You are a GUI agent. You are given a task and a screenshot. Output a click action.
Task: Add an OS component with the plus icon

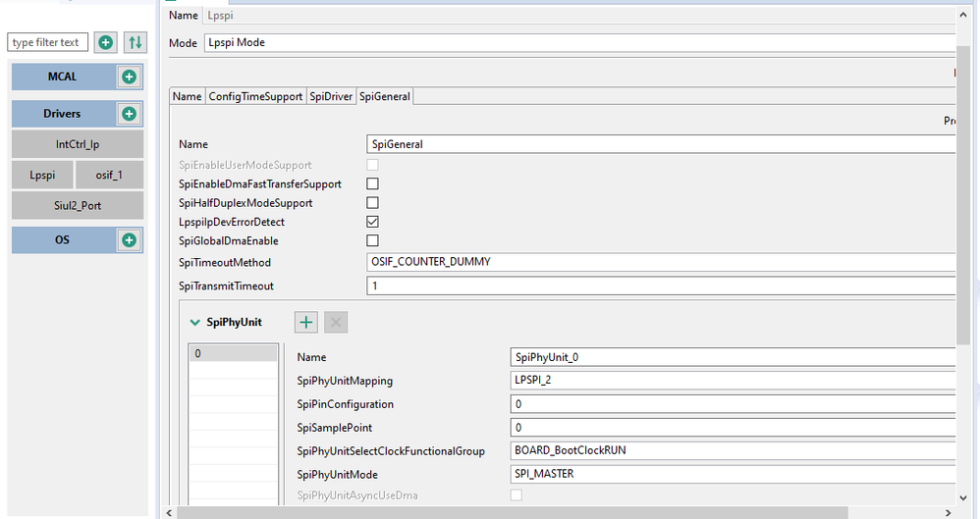point(130,240)
